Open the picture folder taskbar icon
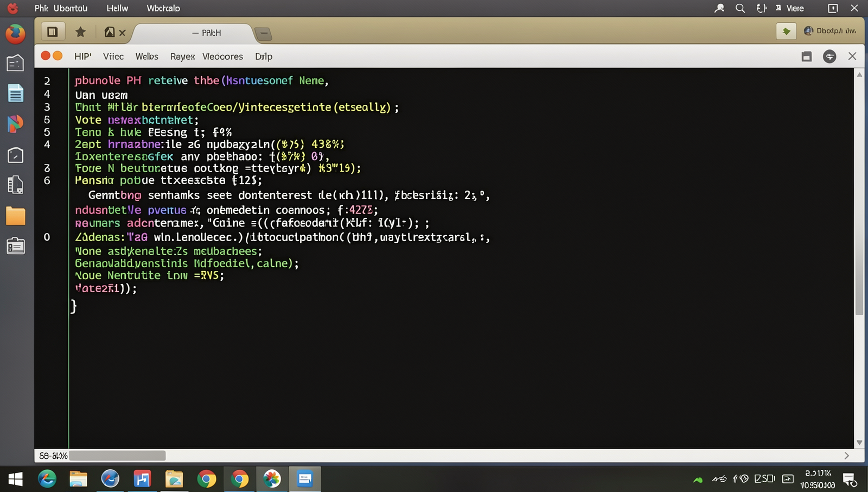Screen dimensions: 868x492 tap(174, 479)
